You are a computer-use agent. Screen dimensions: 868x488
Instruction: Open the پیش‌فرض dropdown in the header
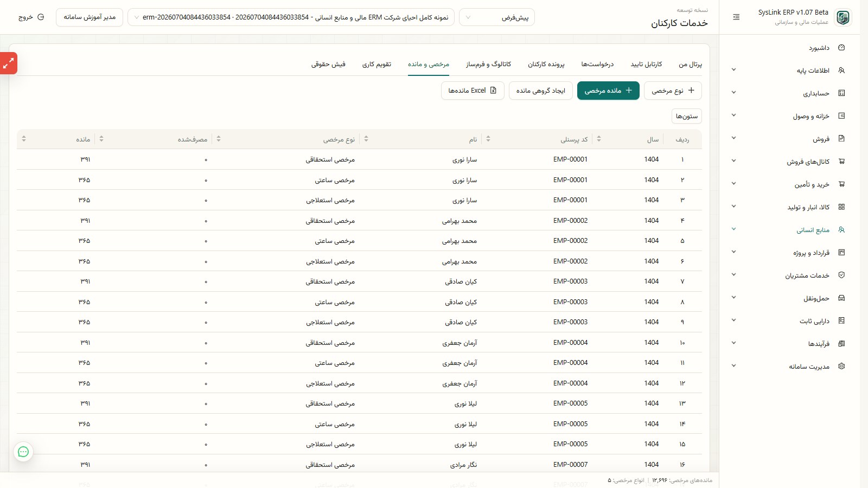(x=497, y=17)
